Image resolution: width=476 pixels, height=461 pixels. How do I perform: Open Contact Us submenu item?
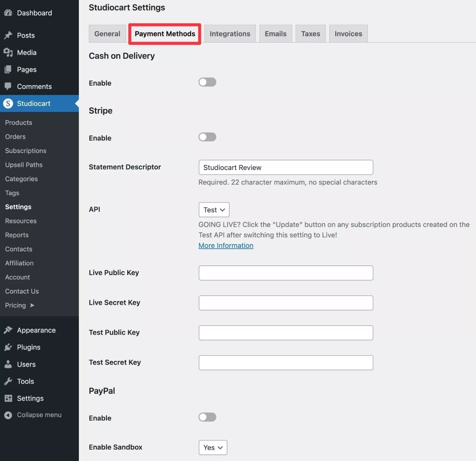tap(22, 291)
